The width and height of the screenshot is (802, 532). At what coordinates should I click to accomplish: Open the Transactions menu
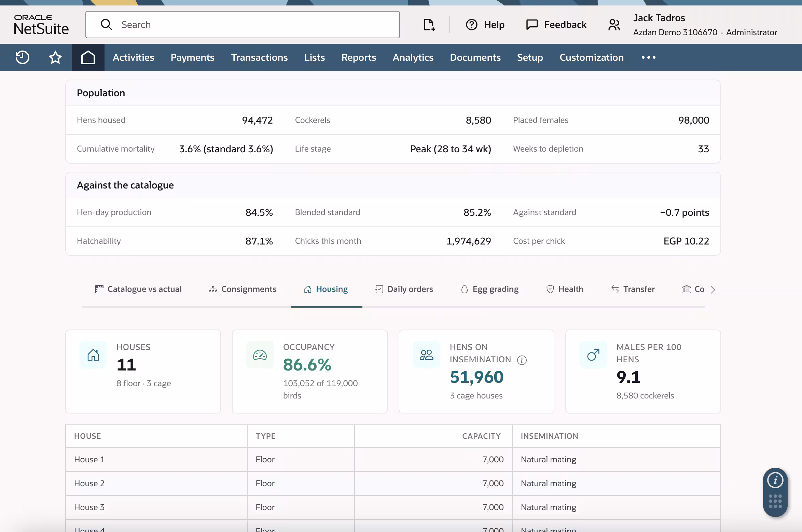click(260, 57)
